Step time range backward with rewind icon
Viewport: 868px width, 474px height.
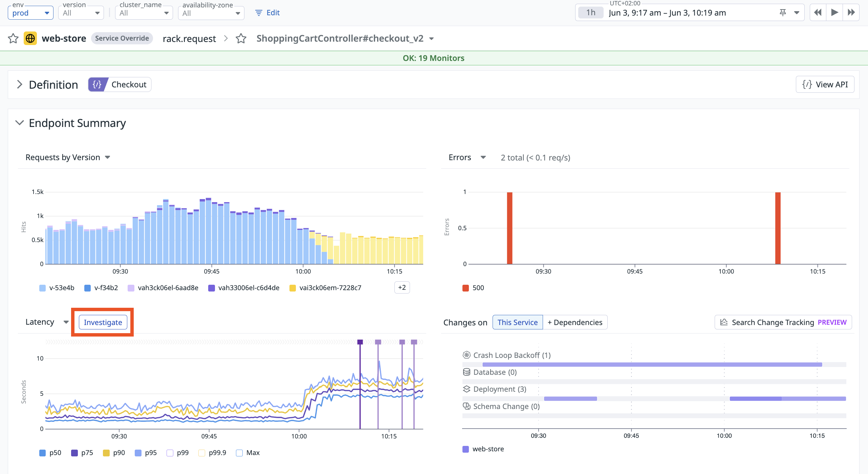[x=818, y=13]
